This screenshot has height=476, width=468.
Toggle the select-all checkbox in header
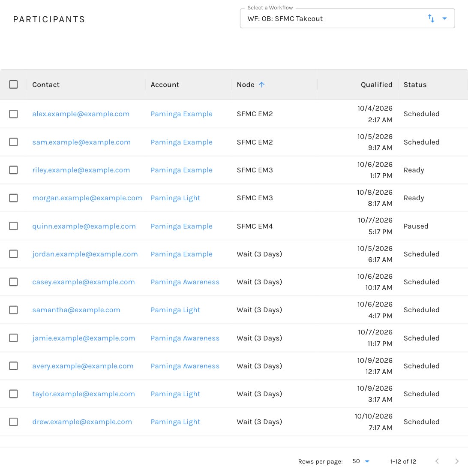point(13,84)
